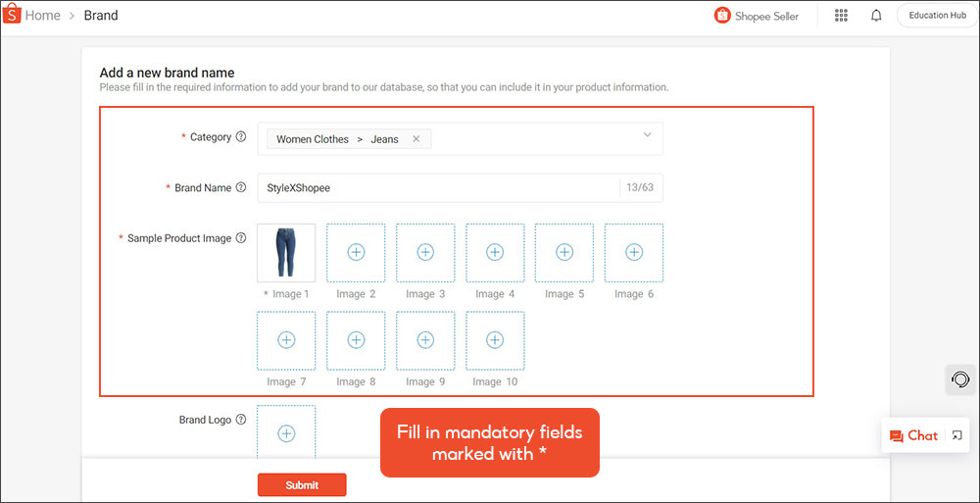This screenshot has height=503, width=980.
Task: Upload an image to the Brand Logo slot
Action: [286, 432]
